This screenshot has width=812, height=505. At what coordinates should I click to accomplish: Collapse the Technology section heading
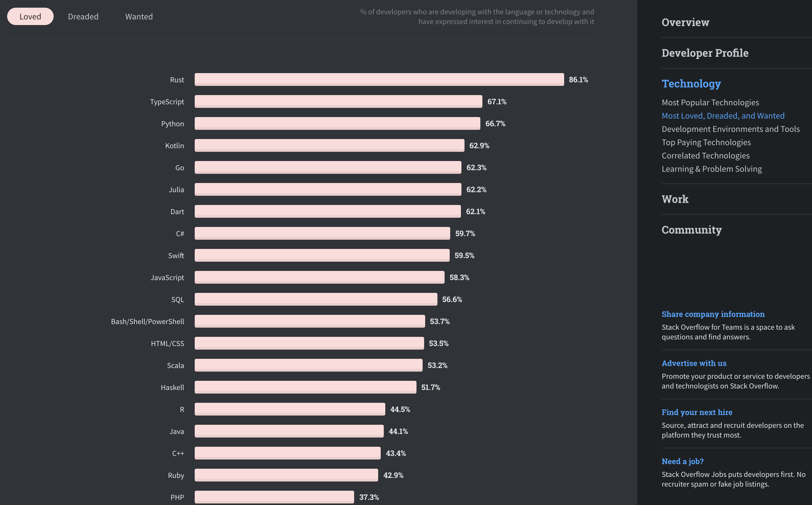click(691, 84)
